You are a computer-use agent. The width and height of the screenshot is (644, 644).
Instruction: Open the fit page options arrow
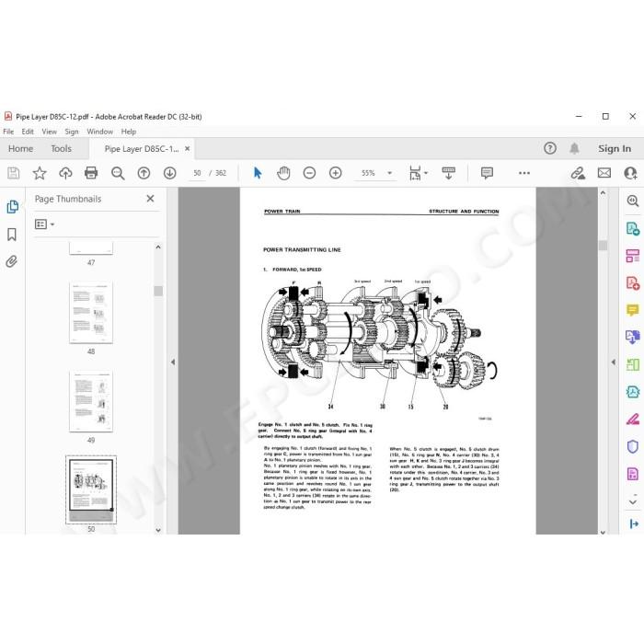pyautogui.click(x=426, y=173)
